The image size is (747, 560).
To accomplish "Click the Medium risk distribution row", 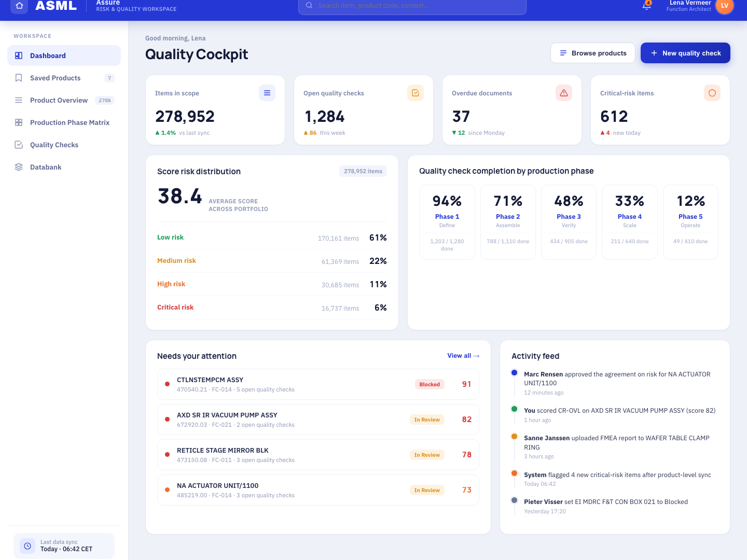I will click(272, 261).
